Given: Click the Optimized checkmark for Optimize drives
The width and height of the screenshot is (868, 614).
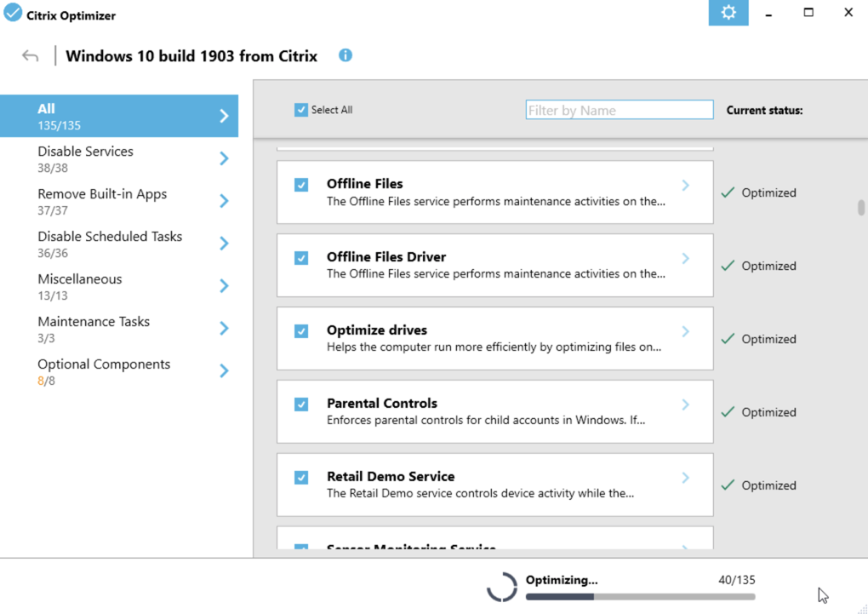Looking at the screenshot, I should tap(728, 339).
